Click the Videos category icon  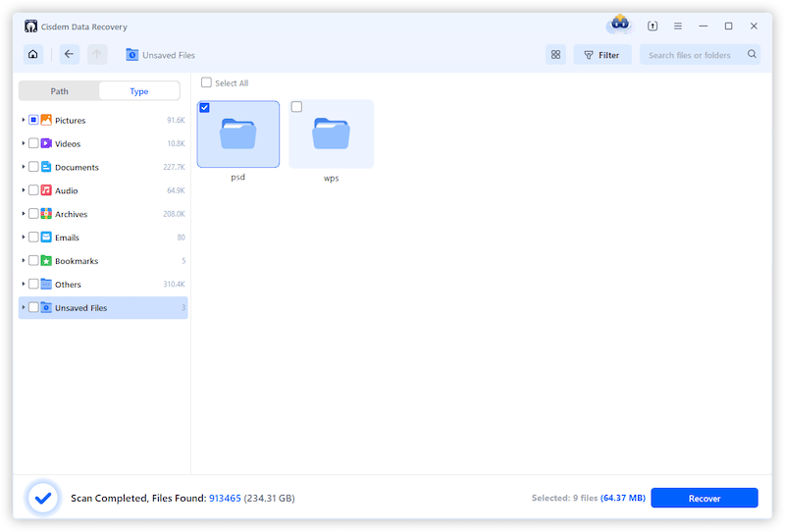(46, 143)
